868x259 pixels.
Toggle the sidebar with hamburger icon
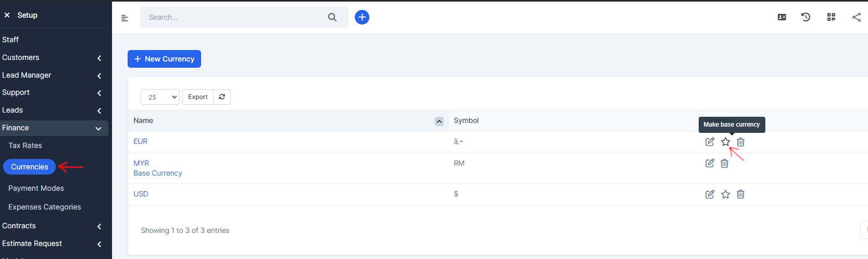click(125, 18)
